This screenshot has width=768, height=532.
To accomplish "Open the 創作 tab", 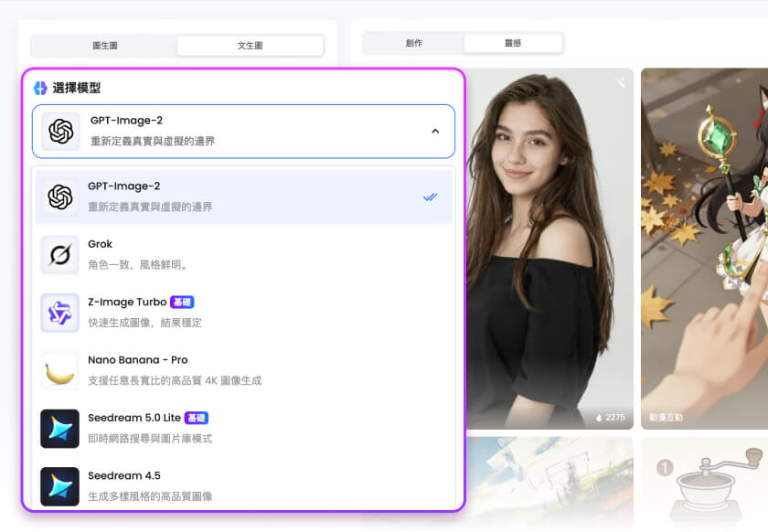I will [x=414, y=43].
